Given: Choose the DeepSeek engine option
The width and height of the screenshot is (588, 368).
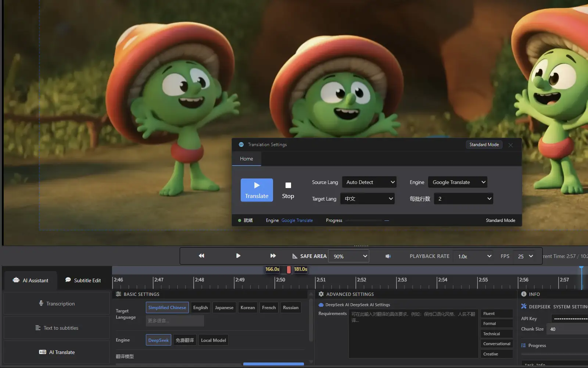Looking at the screenshot, I should (x=158, y=340).
